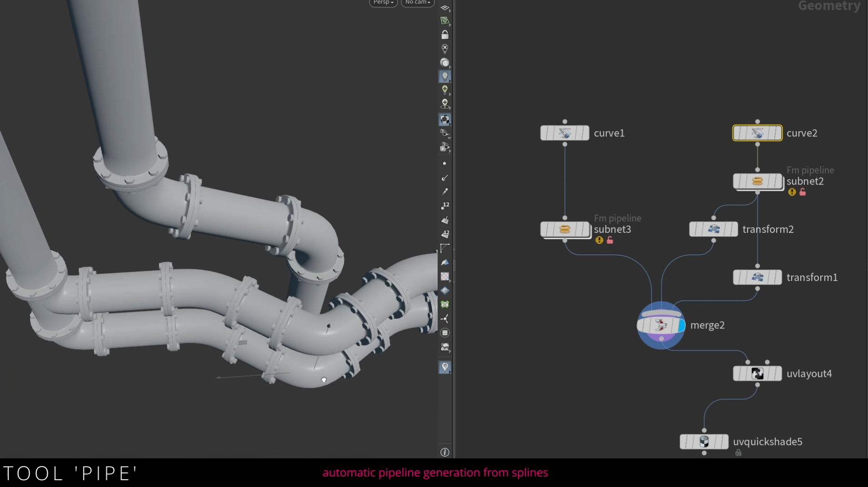The height and width of the screenshot is (487, 868).
Task: Click the warning badge under subnet2
Action: pos(792,192)
